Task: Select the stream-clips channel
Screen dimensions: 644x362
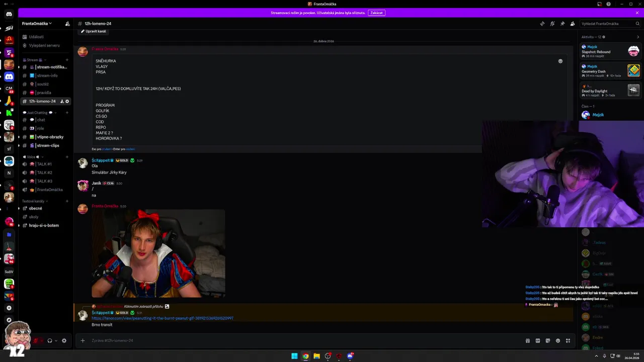Action: pyautogui.click(x=46, y=145)
